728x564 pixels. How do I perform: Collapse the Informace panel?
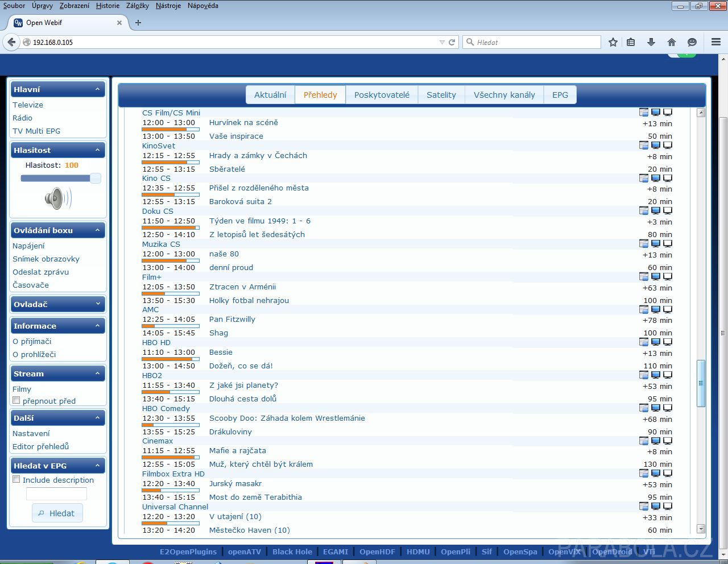(97, 326)
